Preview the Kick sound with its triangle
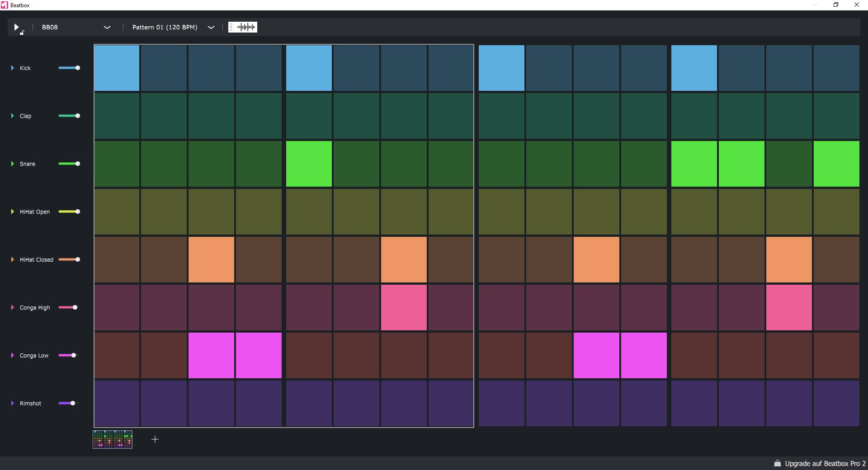 pyautogui.click(x=12, y=68)
